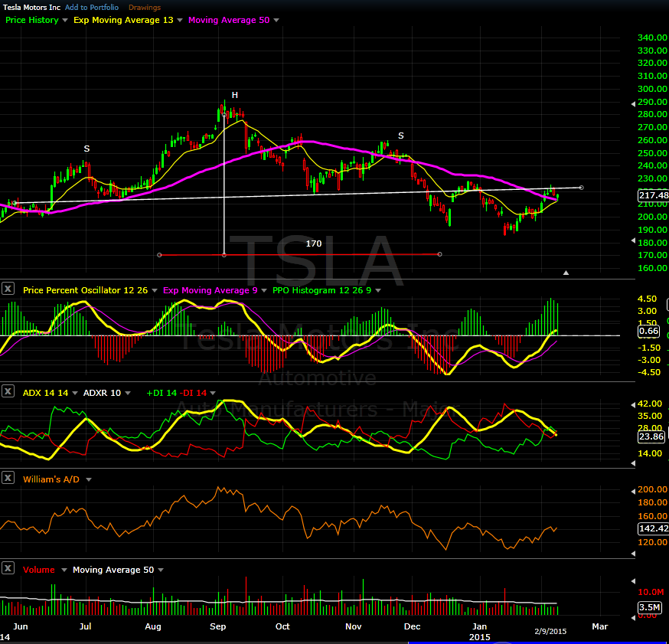Click the left shoulder S annotation near July
Viewport: 669px width, 644px height.
[86, 149]
